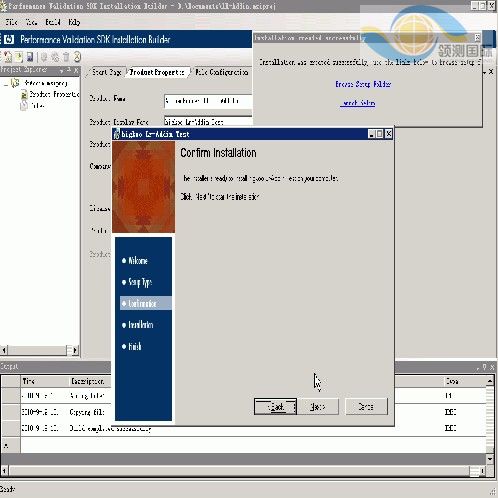Click the Browse Setup Folder link
This screenshot has width=498, height=498.
coord(363,84)
